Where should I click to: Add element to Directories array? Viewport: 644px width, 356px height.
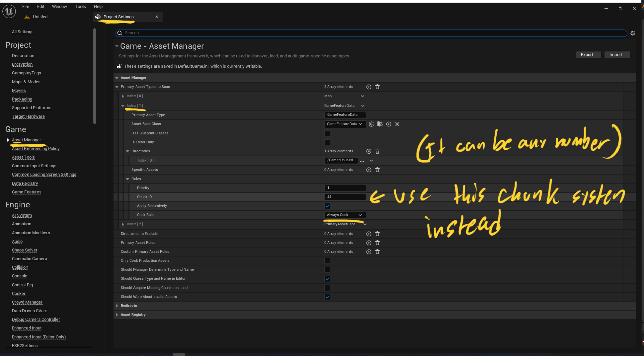[369, 151]
